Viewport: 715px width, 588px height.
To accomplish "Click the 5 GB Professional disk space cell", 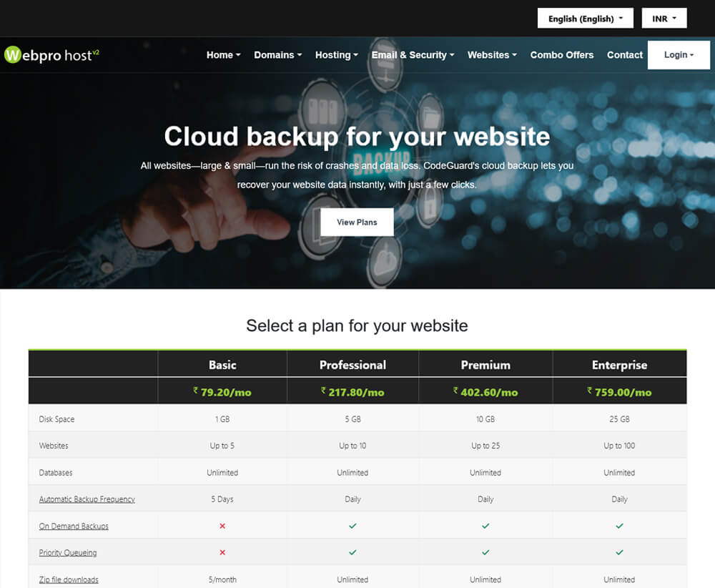I will [x=352, y=418].
